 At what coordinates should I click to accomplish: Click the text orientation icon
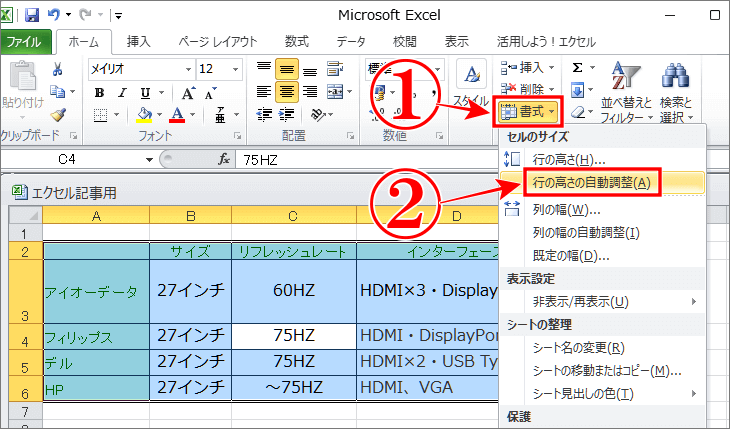pyautogui.click(x=318, y=115)
